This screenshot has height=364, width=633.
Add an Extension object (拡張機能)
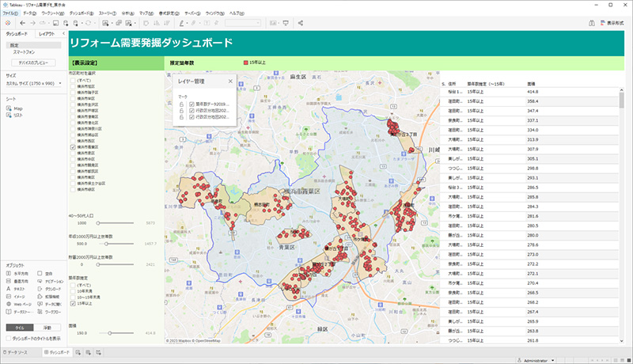(48, 297)
